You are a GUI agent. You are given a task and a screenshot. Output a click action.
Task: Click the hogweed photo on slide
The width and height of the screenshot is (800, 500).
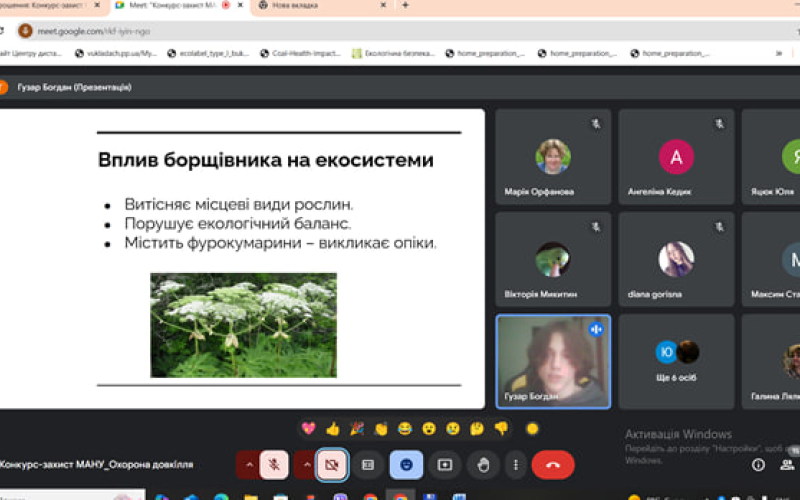243,325
